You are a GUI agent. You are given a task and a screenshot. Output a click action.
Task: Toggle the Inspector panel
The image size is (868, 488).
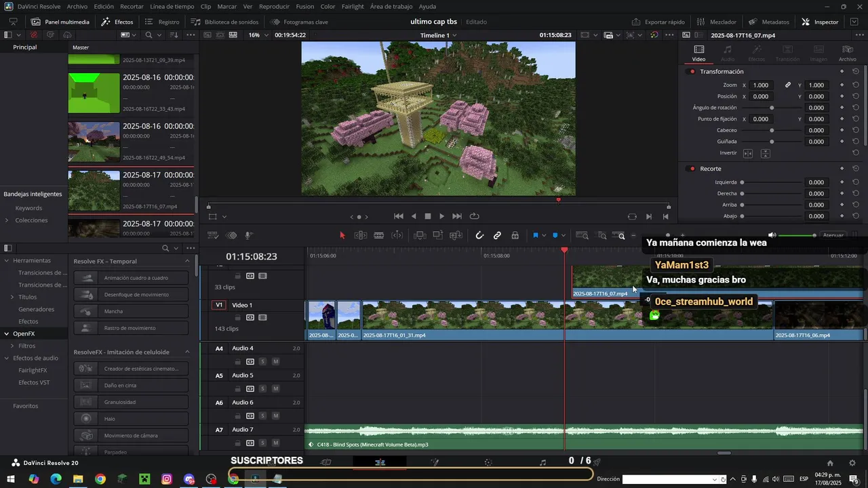819,22
